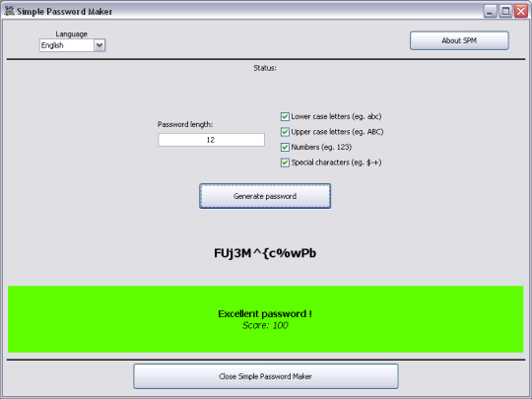
Task: Close the window with the red X
Action: 521,11
